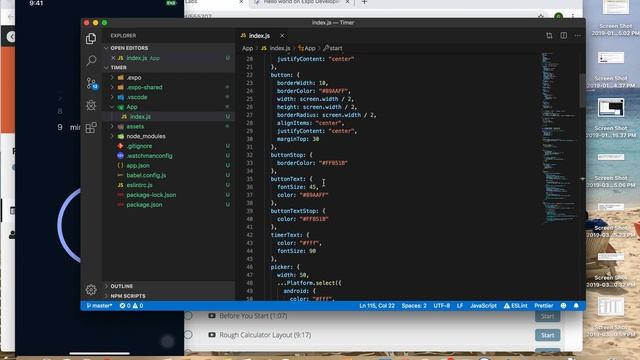Image resolution: width=640 pixels, height=360 pixels.
Task: Click the errors and warnings status indicator
Action: pyautogui.click(x=131, y=305)
